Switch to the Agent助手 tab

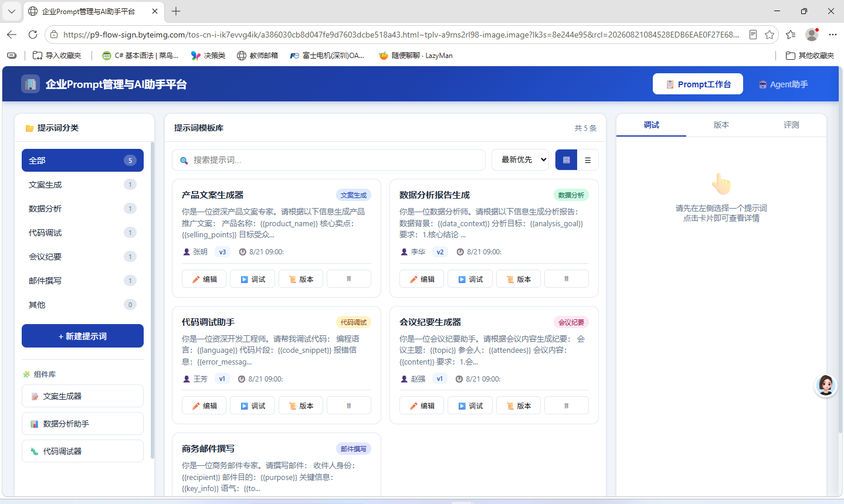click(783, 84)
